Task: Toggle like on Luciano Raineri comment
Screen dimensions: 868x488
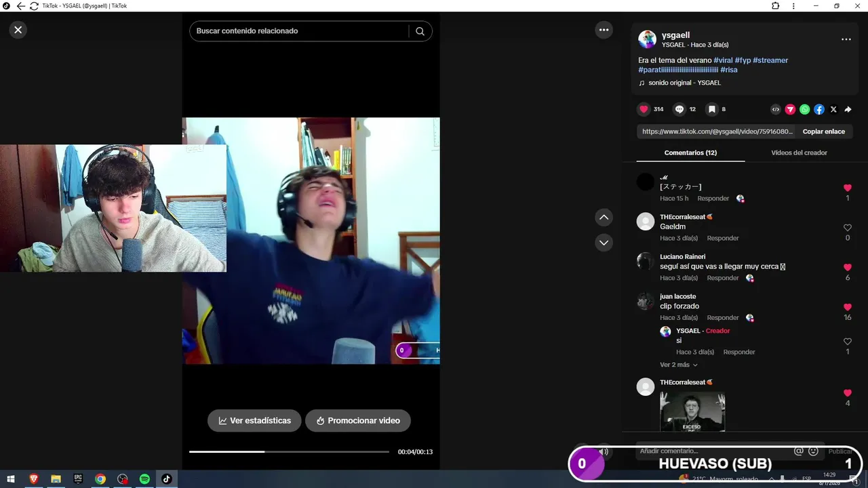Action: point(847,267)
